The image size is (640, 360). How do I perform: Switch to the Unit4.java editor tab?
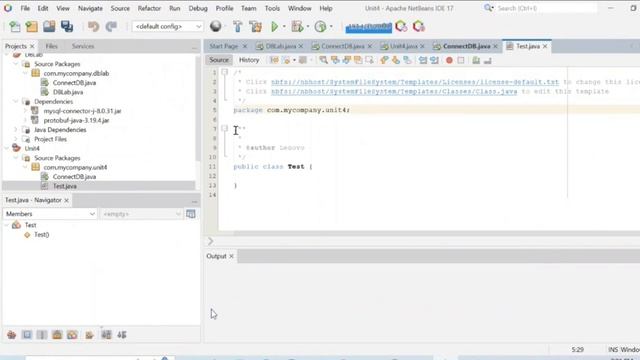tap(404, 46)
